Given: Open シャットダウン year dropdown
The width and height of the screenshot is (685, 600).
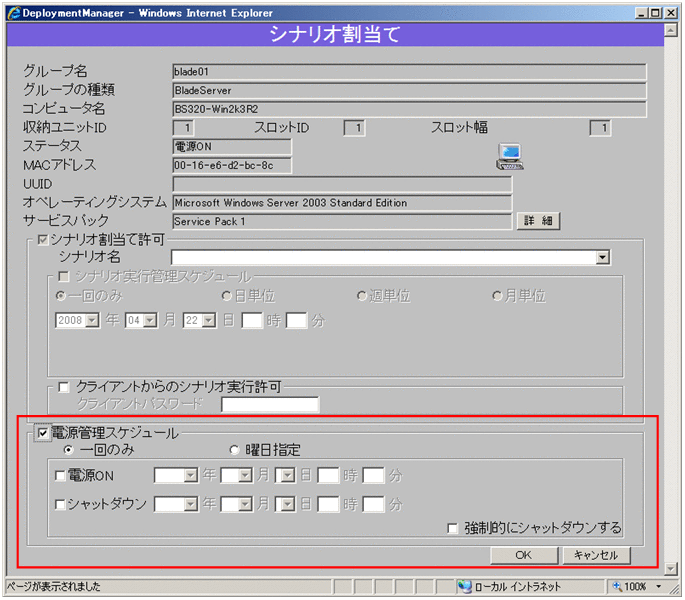Looking at the screenshot, I should coord(191,505).
